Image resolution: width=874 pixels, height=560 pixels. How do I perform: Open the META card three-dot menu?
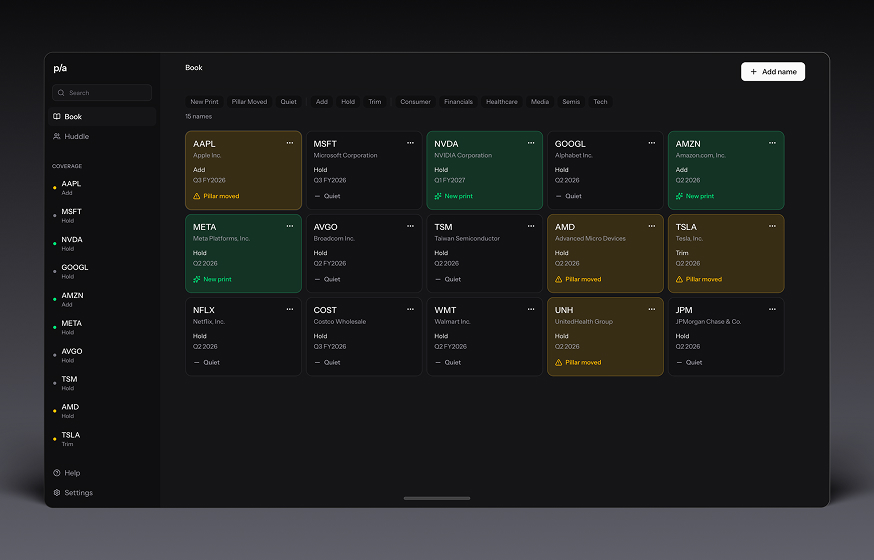point(290,226)
